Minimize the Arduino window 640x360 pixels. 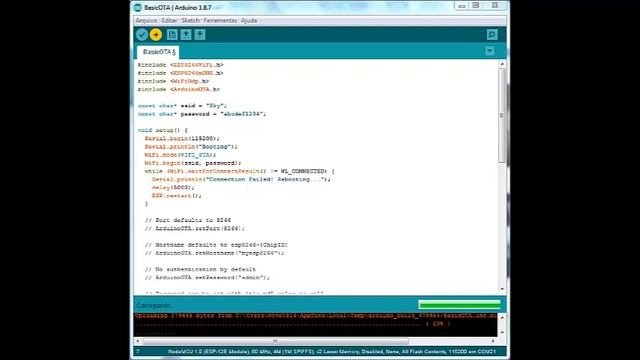tap(462, 6)
